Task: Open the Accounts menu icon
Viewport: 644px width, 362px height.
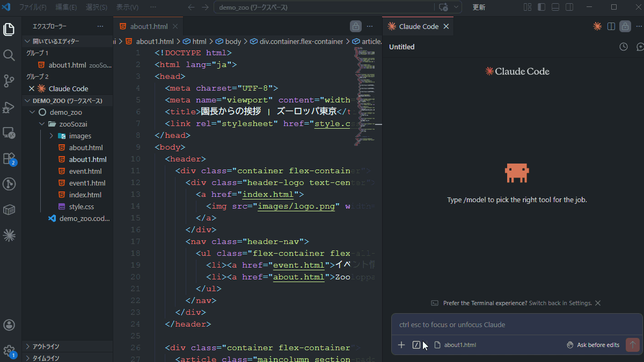Action: tap(9, 325)
